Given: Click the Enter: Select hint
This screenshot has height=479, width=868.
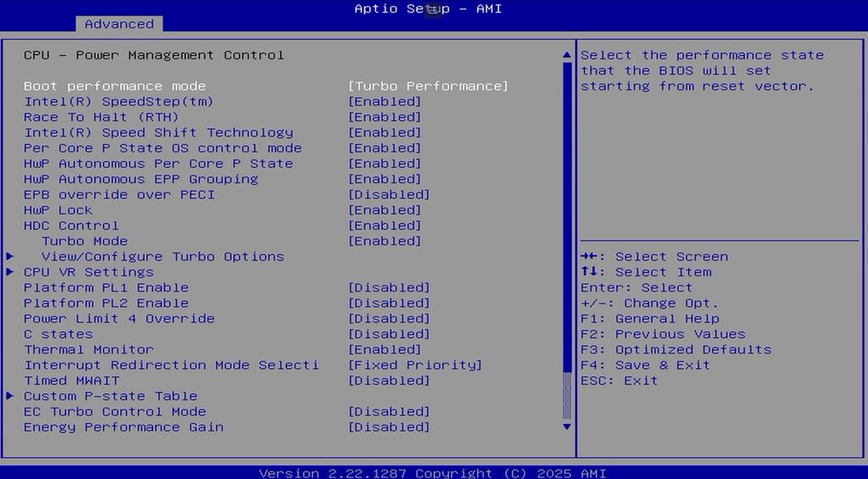Looking at the screenshot, I should click(637, 287).
